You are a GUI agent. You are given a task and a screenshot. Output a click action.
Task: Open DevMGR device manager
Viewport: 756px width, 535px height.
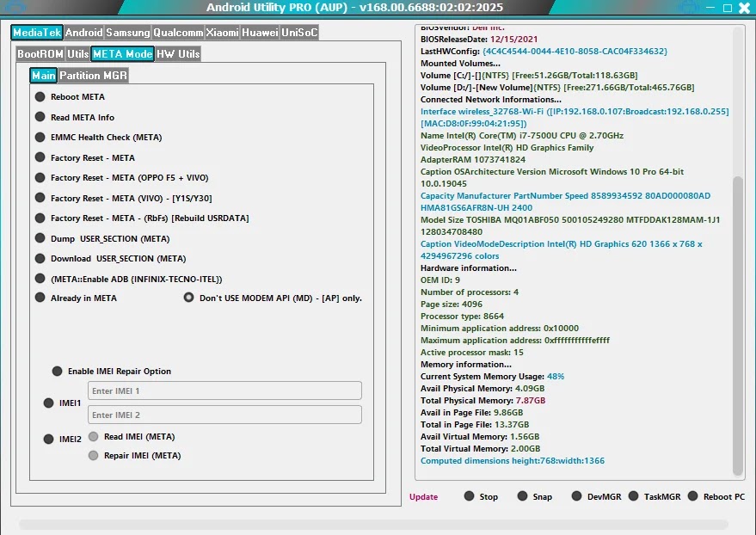click(x=596, y=496)
